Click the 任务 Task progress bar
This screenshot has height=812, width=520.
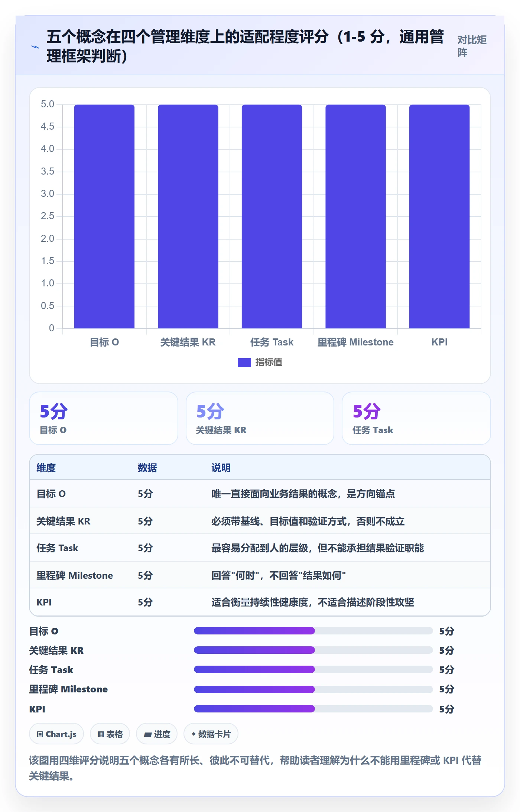(x=313, y=669)
